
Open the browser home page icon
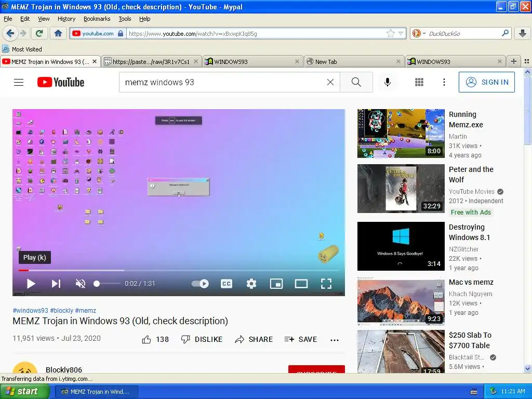click(58, 33)
